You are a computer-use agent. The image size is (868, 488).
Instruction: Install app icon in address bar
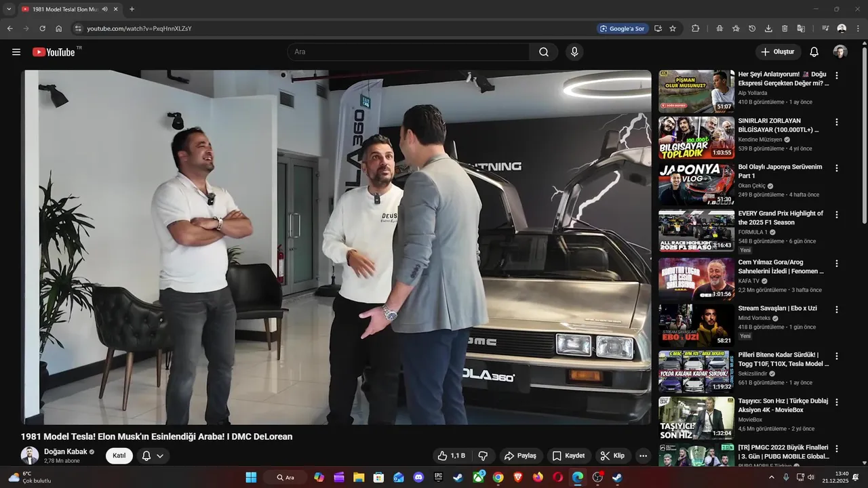point(658,28)
